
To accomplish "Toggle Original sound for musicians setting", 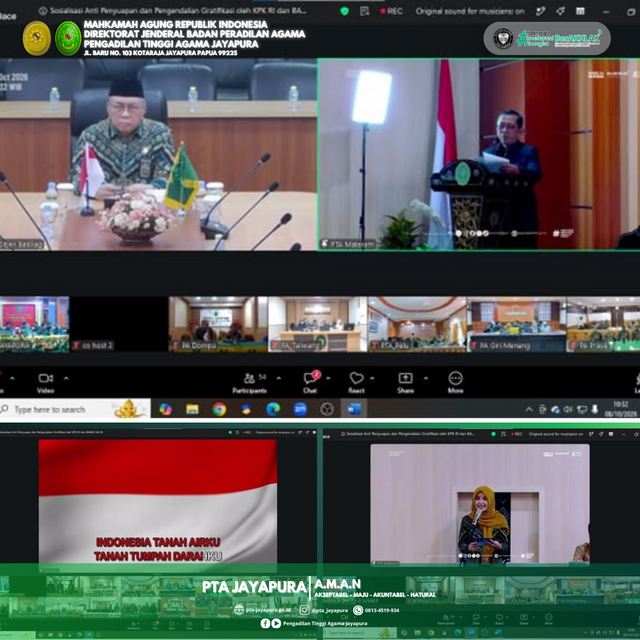I will [470, 11].
